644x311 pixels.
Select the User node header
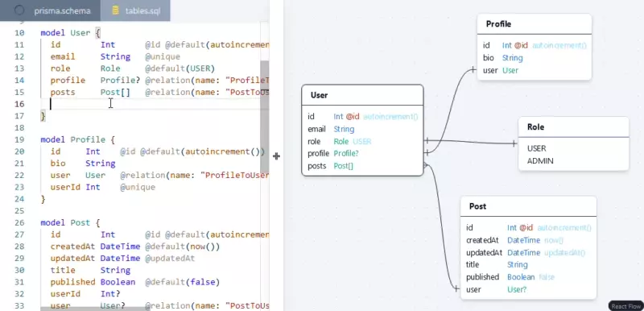(x=362, y=95)
